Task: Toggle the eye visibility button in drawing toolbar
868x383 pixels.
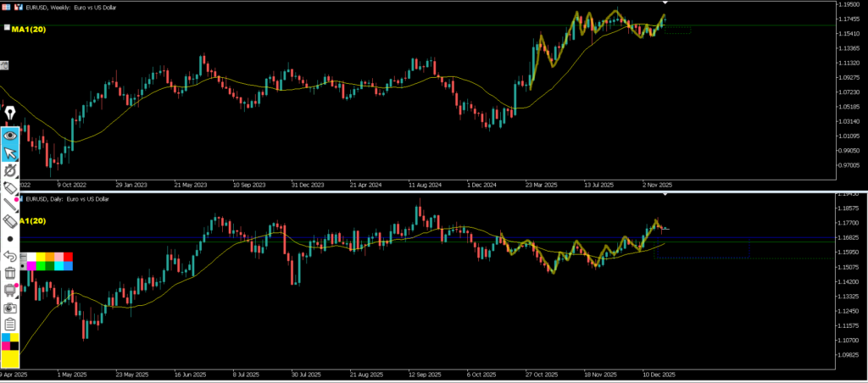Action: coord(10,135)
